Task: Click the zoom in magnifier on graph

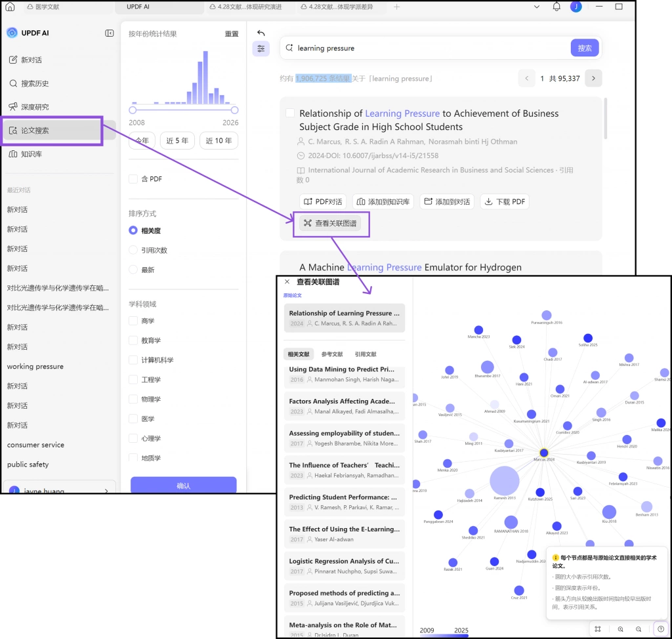Action: tap(620, 629)
